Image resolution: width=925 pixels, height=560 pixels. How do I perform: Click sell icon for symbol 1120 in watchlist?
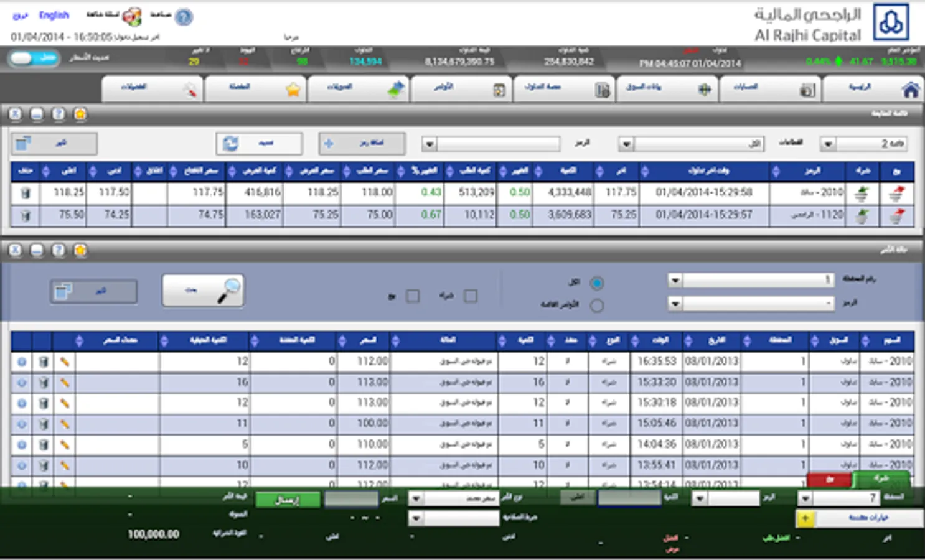896,216
